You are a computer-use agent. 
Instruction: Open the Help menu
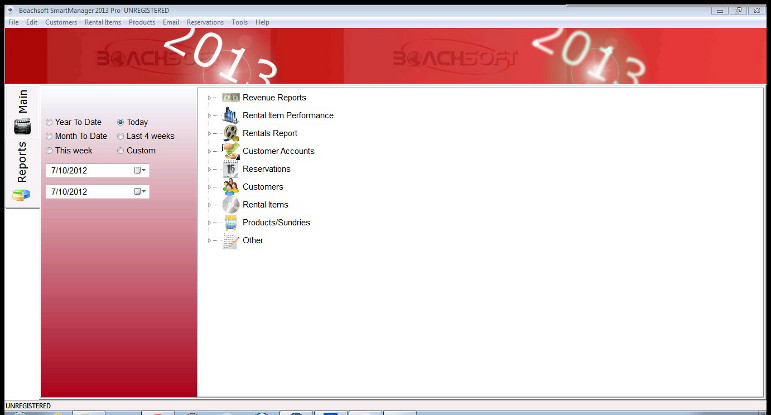[262, 22]
